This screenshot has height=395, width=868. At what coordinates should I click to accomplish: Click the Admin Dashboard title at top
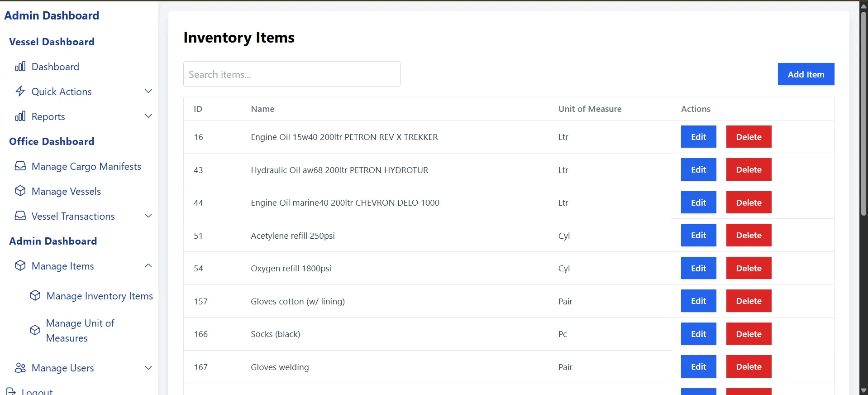pos(52,15)
